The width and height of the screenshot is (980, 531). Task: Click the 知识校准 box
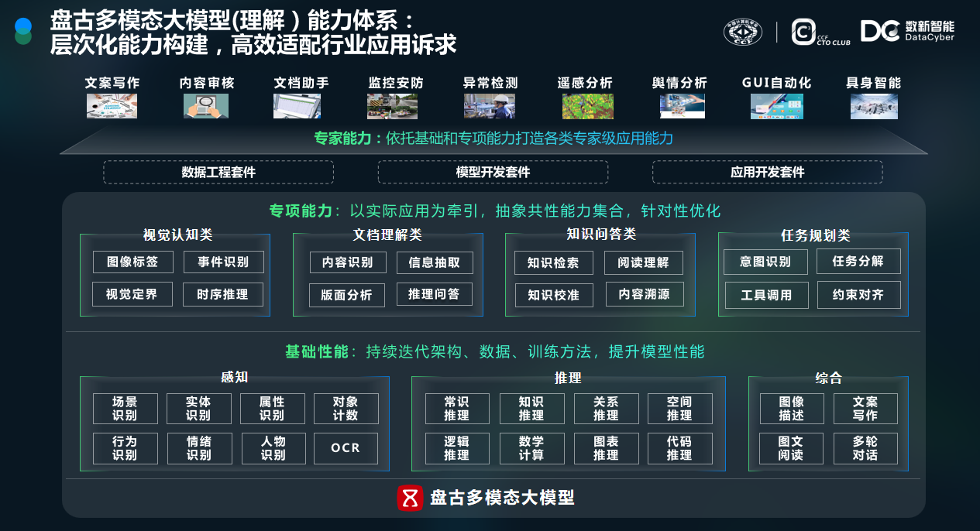point(553,294)
